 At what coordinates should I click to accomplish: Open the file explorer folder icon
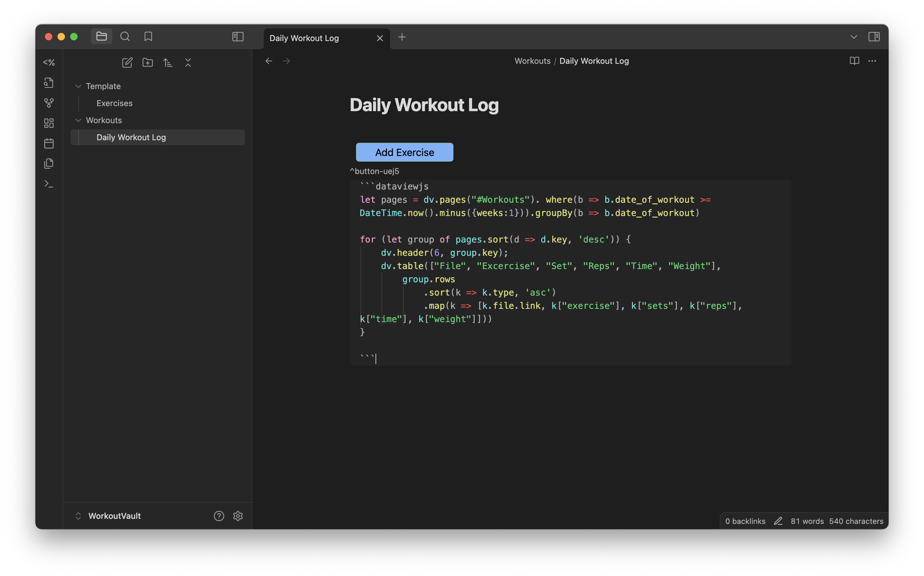101,37
